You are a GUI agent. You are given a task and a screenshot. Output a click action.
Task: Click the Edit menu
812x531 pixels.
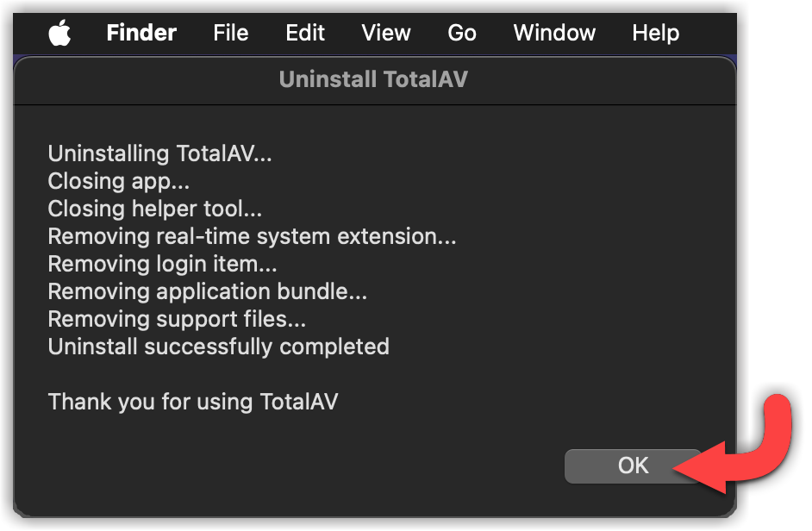click(x=305, y=34)
